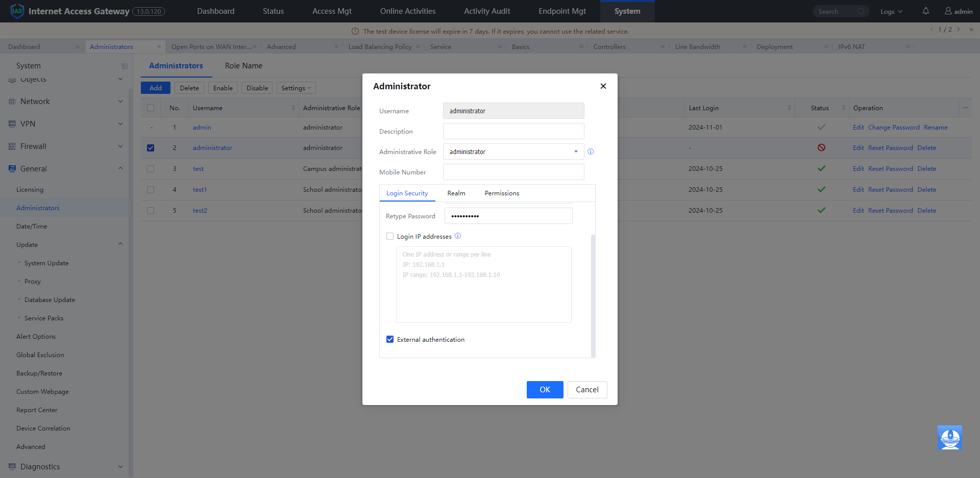Click the dialog's vertical scrollbar
The width and height of the screenshot is (980, 478).
(593, 295)
